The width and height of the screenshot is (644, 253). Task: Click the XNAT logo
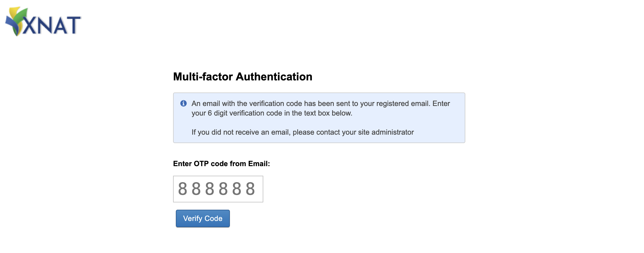44,22
